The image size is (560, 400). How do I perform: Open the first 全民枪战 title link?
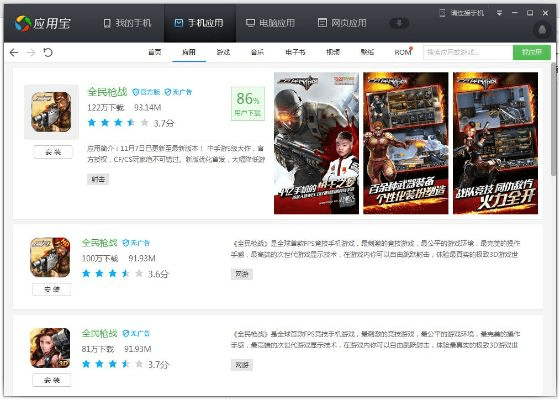pyautogui.click(x=107, y=92)
